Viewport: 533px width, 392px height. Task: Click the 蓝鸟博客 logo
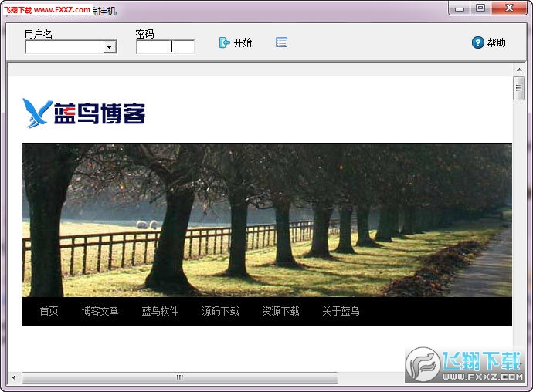[x=84, y=113]
